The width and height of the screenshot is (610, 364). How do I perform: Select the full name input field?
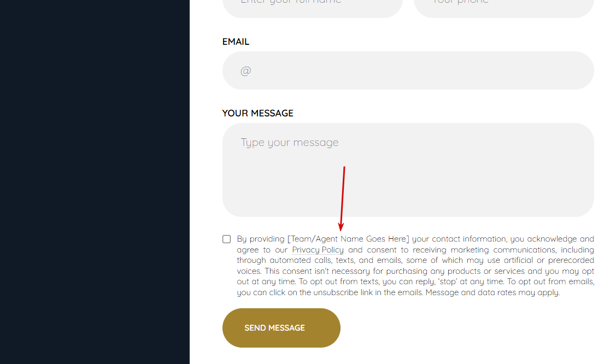point(313,6)
